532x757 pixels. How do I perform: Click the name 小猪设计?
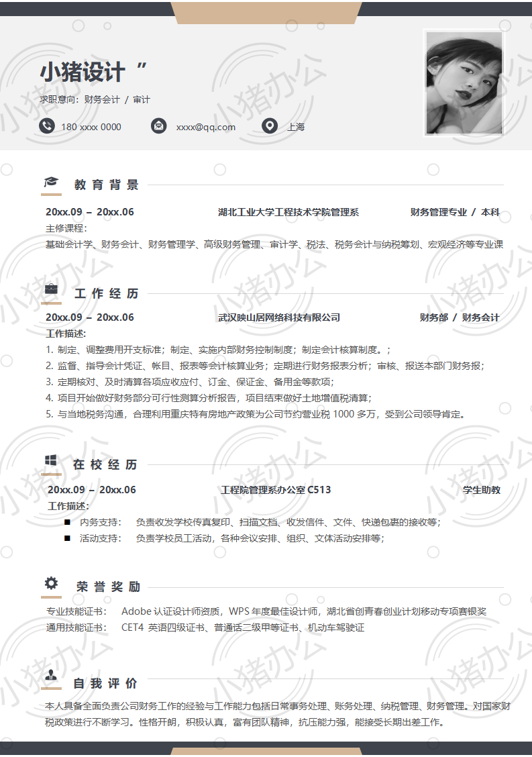click(83, 72)
